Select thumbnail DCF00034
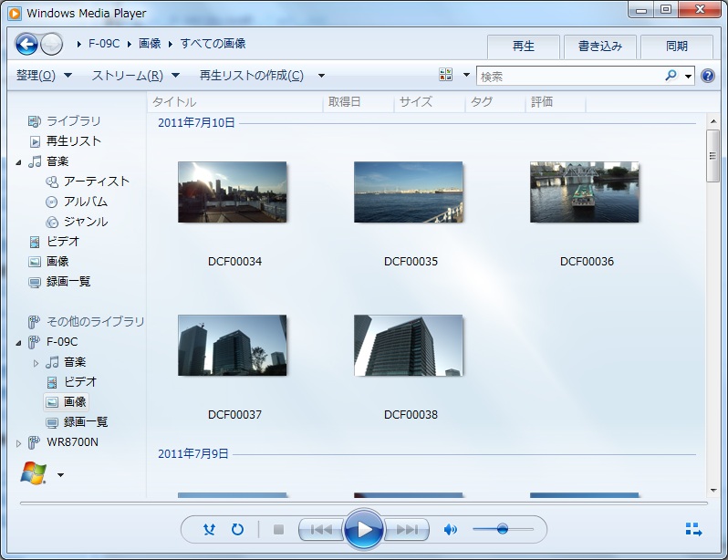This screenshot has height=560, width=728. click(x=233, y=192)
